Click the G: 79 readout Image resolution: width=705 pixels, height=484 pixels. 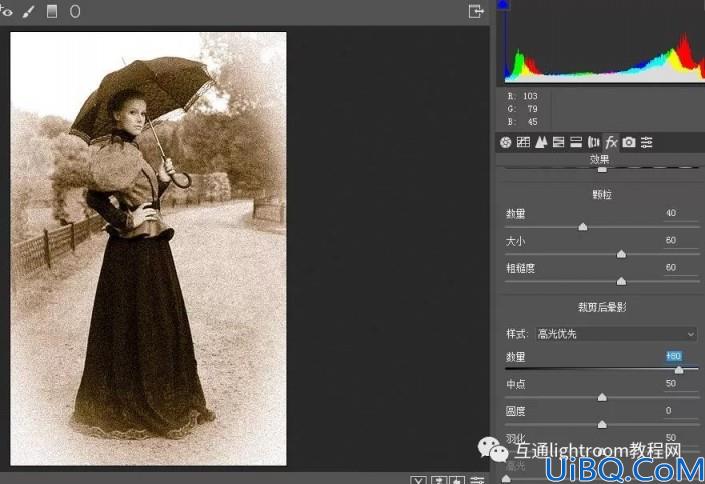523,109
